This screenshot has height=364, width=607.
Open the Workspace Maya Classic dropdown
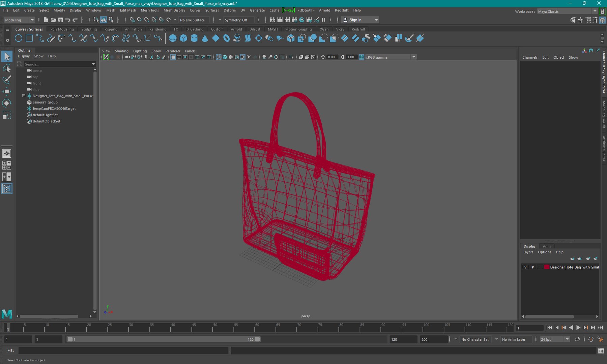(x=567, y=11)
